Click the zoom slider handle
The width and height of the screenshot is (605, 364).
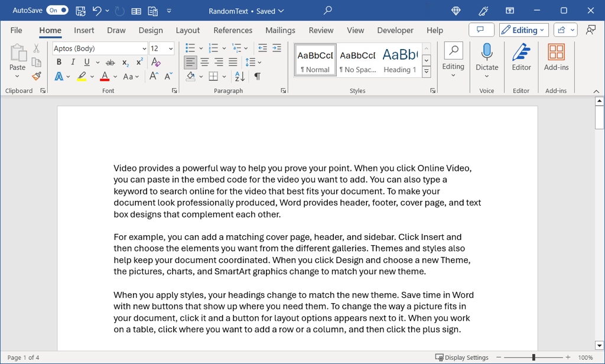(534, 357)
